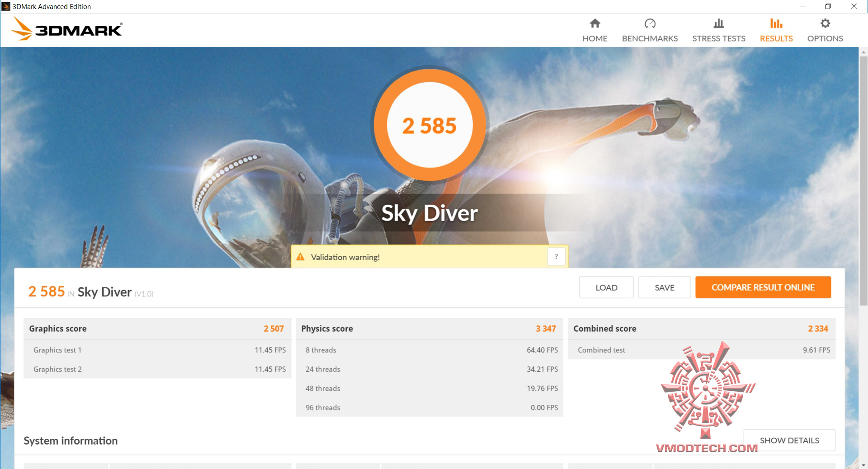Click the Graphics score value 2 507
Screen dimensions: 868x469
coord(274,328)
